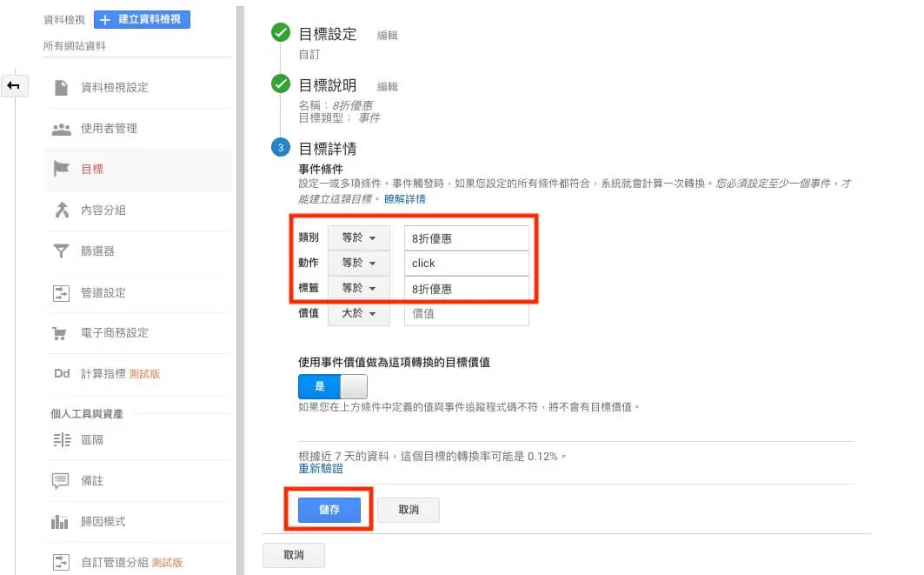Click the bar chart icon beside 歸因模式
Image resolution: width=924 pixels, height=575 pixels.
click(59, 521)
